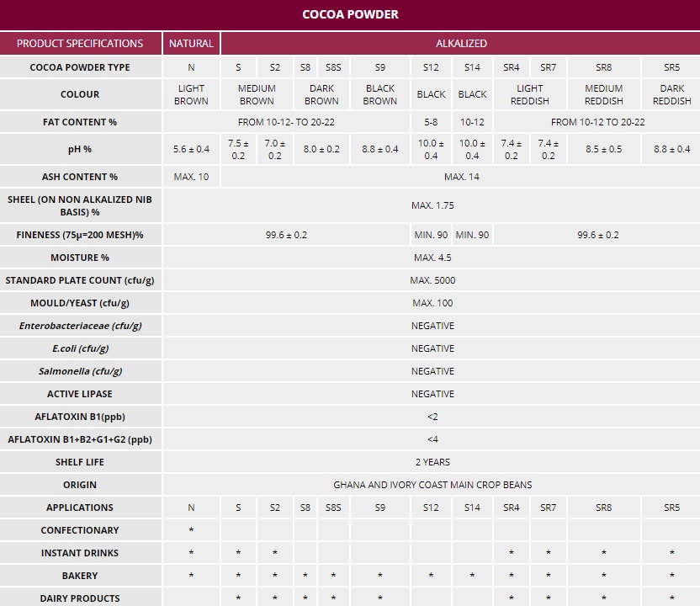Image resolution: width=700 pixels, height=606 pixels.
Task: Click the DARK REDDISH colour cell
Action: coord(671,94)
